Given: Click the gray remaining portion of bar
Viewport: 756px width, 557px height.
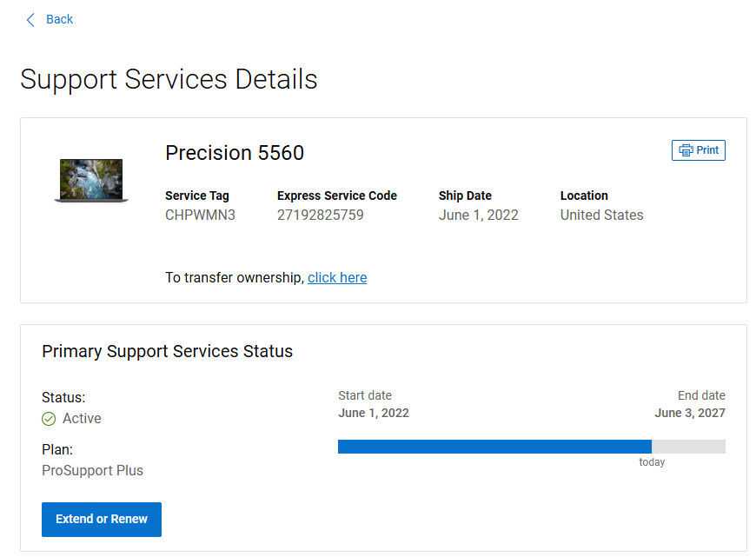Looking at the screenshot, I should (x=688, y=447).
